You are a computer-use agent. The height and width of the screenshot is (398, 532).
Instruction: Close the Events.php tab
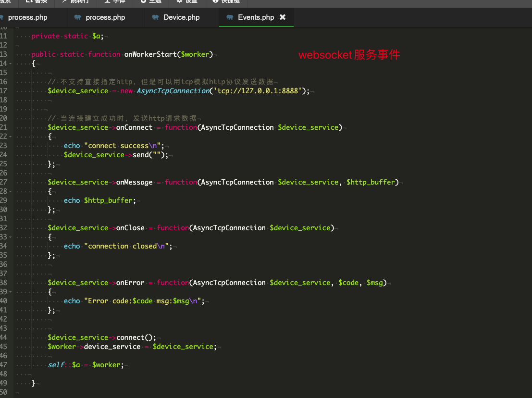click(282, 17)
